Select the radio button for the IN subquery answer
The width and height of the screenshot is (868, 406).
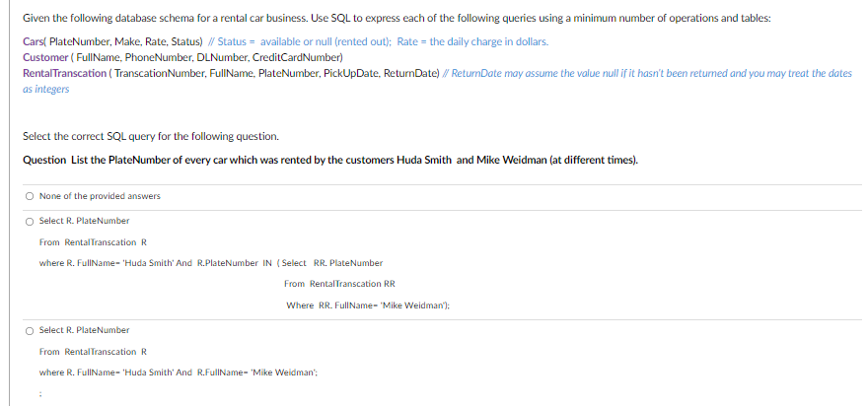pos(31,221)
